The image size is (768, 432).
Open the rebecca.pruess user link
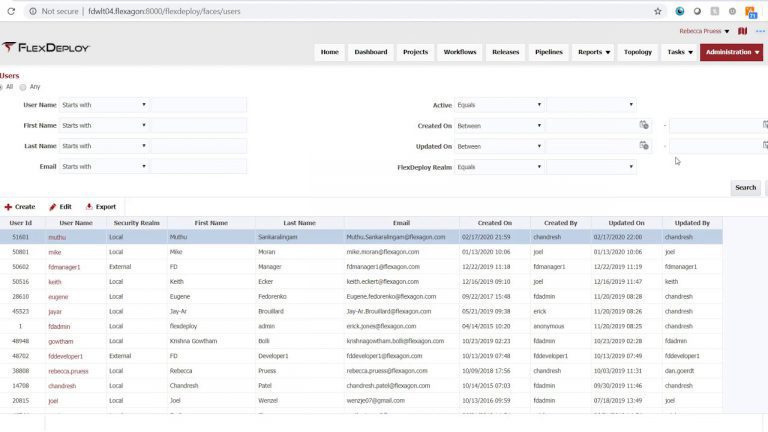pos(68,371)
